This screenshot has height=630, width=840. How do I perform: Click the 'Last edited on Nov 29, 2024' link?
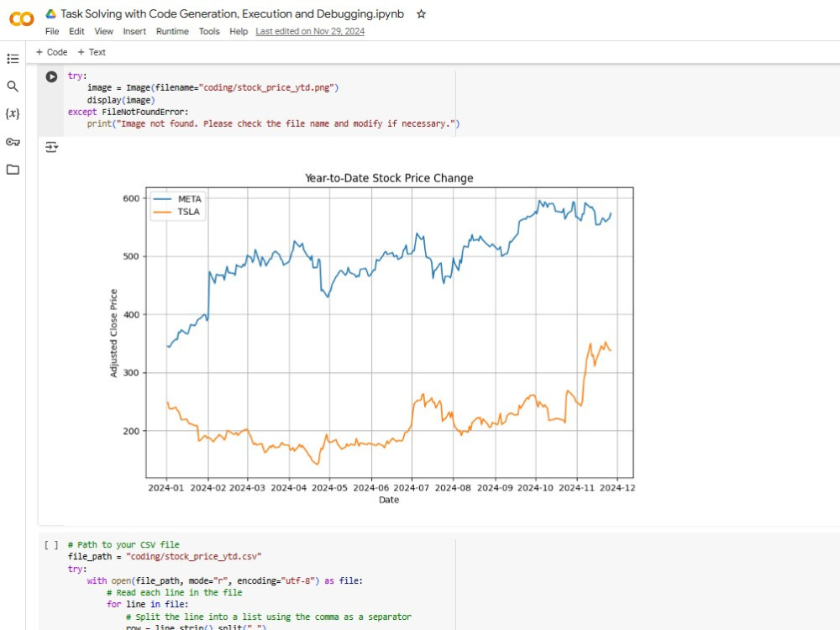point(310,31)
